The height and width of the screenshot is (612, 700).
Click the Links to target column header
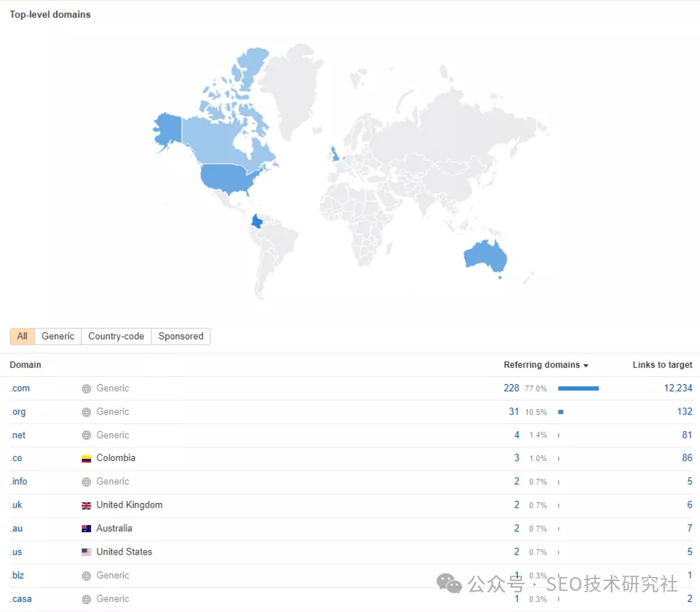[662, 365]
